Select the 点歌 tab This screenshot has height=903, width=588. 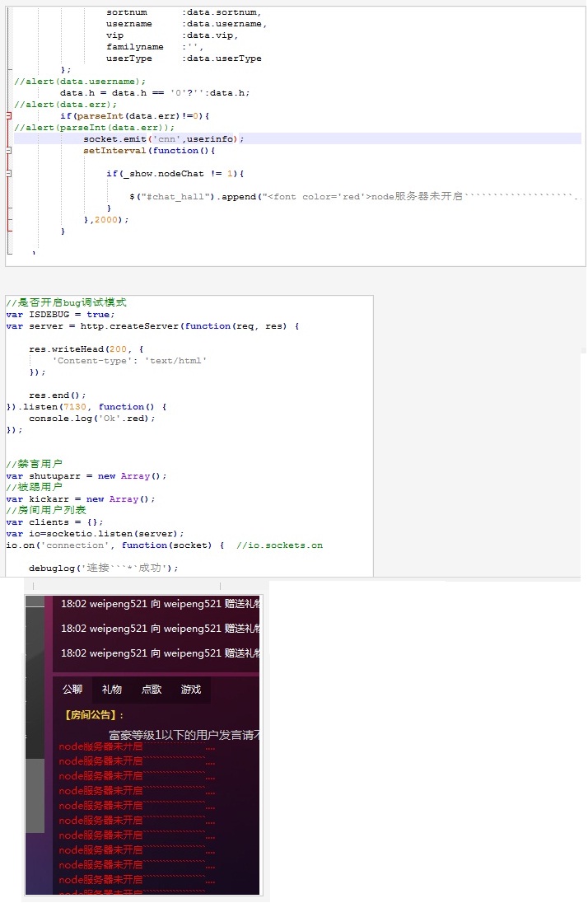coord(152,690)
